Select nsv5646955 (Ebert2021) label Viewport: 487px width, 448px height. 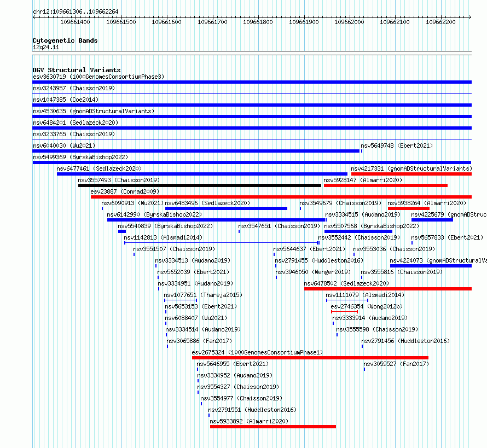233,364
